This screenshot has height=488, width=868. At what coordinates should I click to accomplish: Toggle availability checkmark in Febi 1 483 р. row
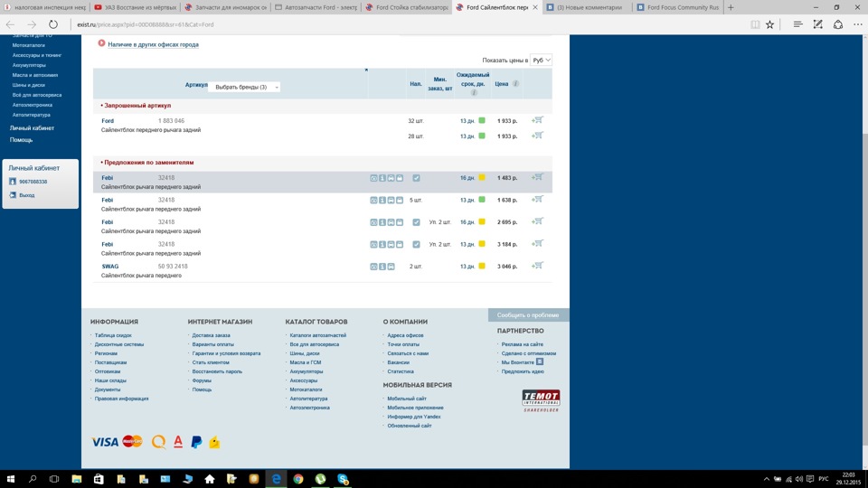416,178
